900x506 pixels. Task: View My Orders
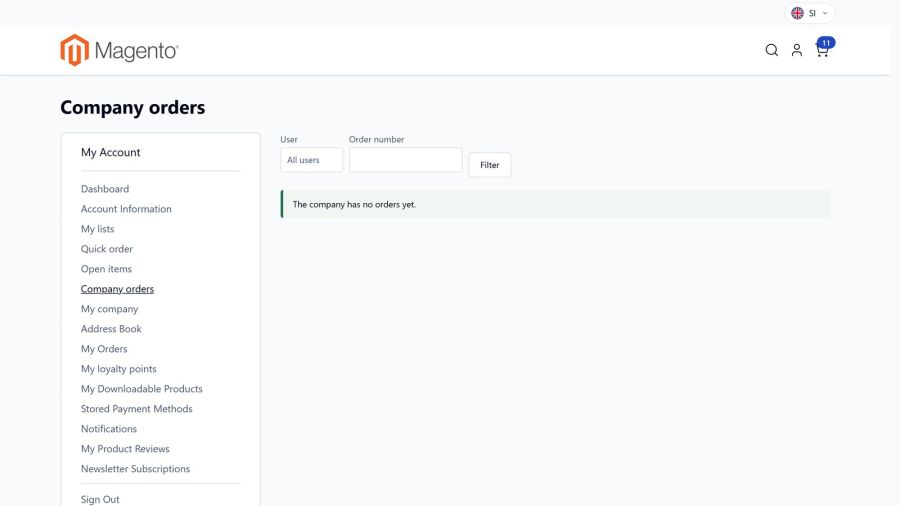(104, 349)
